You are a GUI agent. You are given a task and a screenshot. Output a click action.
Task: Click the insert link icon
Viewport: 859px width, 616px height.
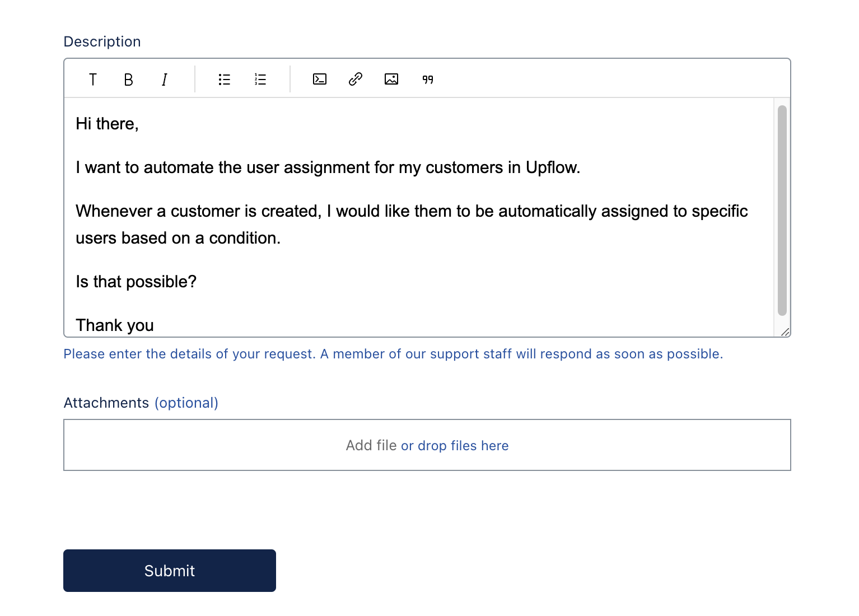coord(356,80)
